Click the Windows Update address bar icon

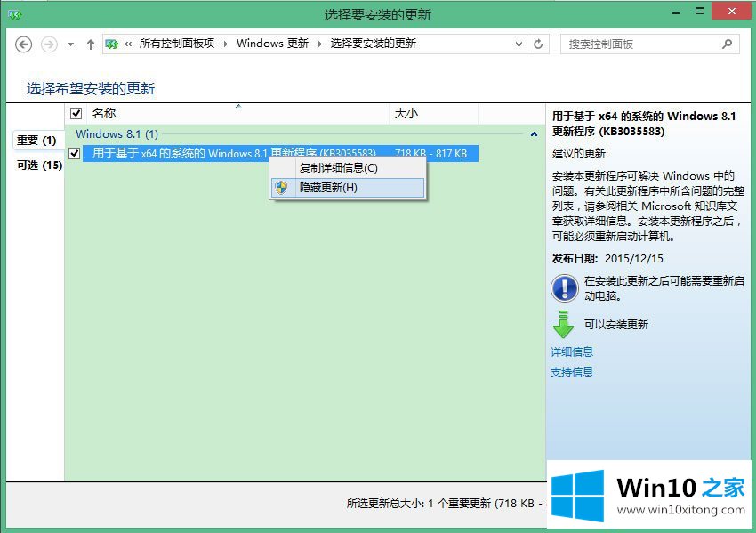(x=112, y=44)
